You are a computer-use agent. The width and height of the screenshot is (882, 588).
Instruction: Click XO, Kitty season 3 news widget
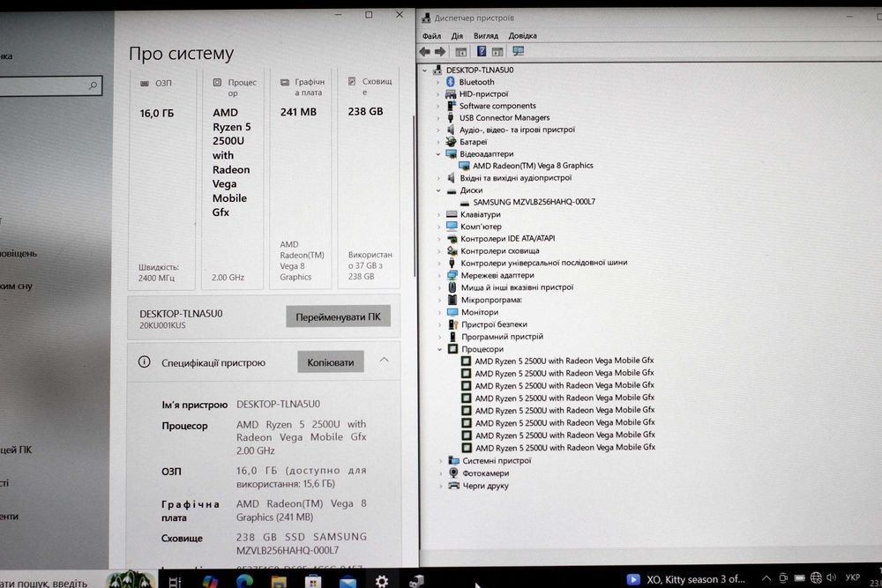click(685, 579)
